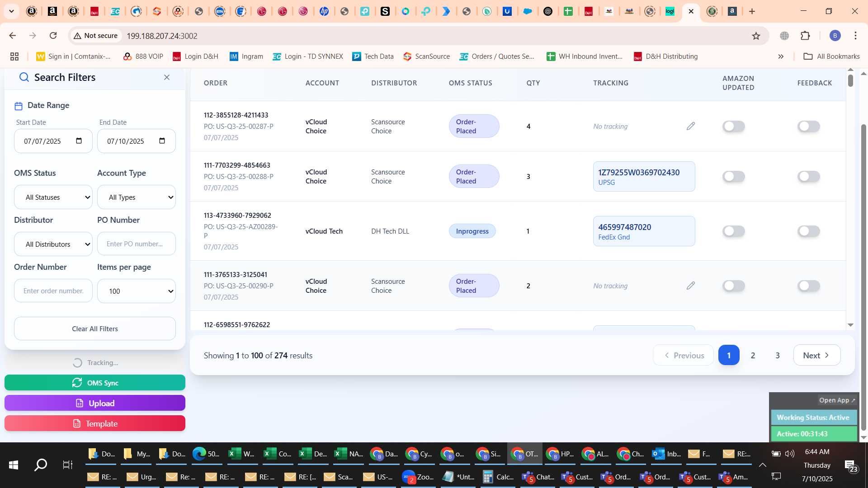Show more bookmarks with the chevron
The width and height of the screenshot is (868, 488).
pos(781,56)
